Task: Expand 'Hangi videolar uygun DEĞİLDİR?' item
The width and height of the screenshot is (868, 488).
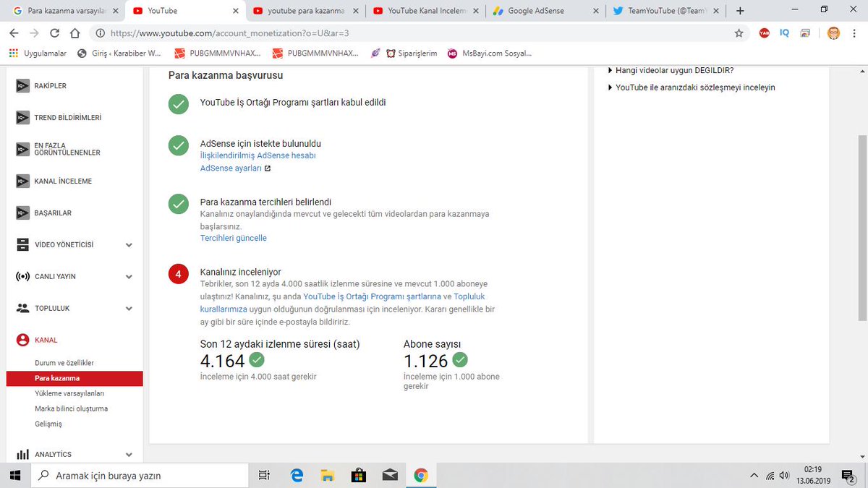Action: (x=671, y=70)
